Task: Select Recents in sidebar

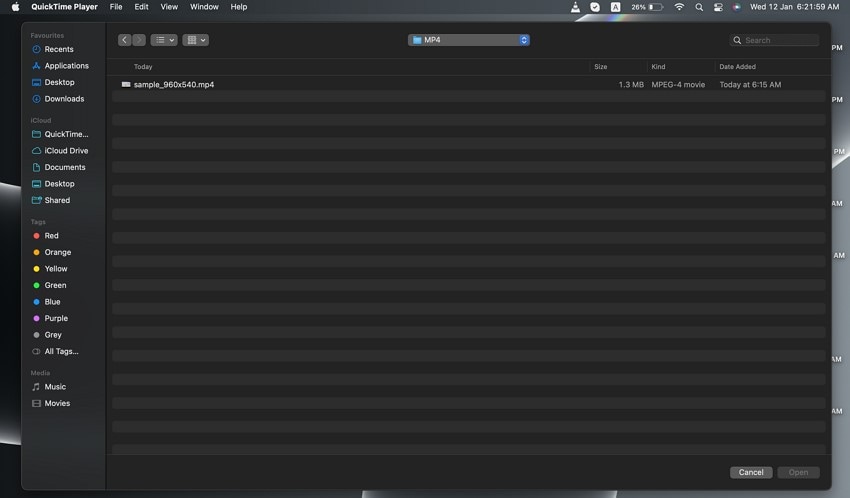Action: [x=59, y=49]
